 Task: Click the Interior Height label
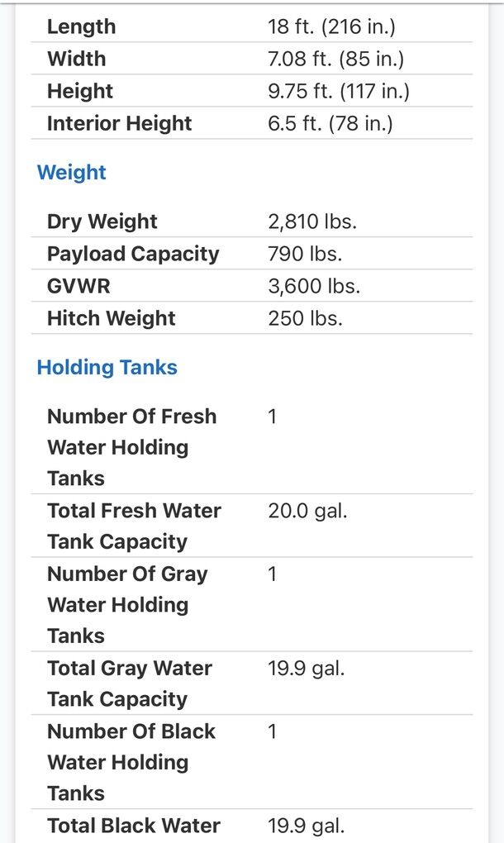coord(119,123)
